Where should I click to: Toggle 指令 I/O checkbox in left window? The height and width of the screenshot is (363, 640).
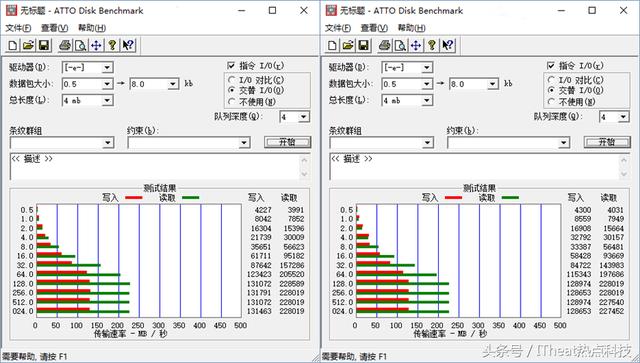pos(231,65)
